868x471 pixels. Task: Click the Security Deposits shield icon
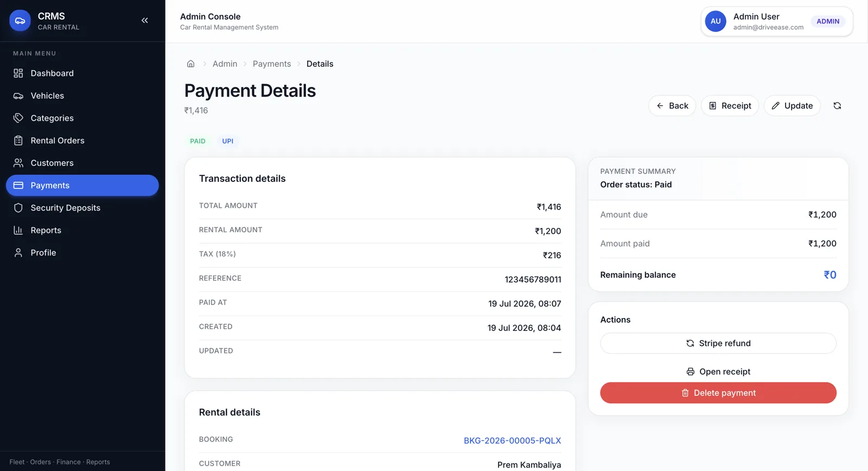click(18, 208)
